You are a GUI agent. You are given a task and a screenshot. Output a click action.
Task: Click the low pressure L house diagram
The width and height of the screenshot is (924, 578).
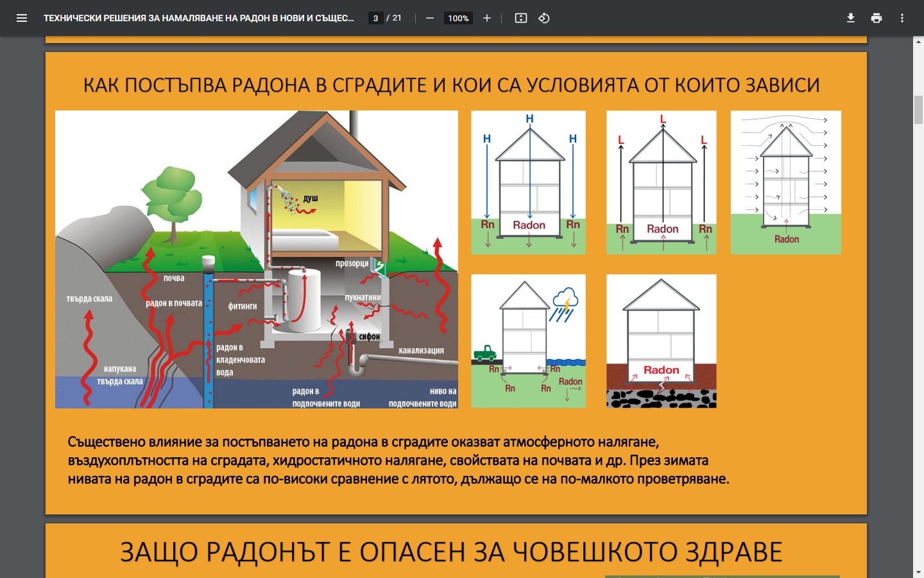pyautogui.click(x=662, y=182)
